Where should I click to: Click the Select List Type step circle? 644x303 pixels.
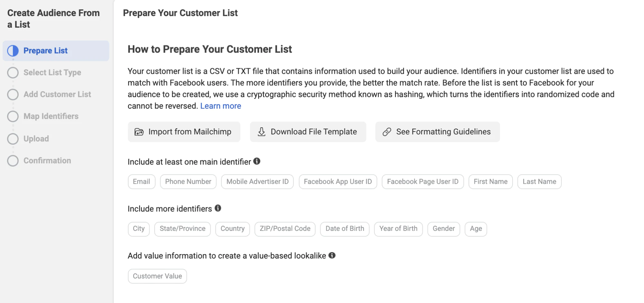click(13, 73)
